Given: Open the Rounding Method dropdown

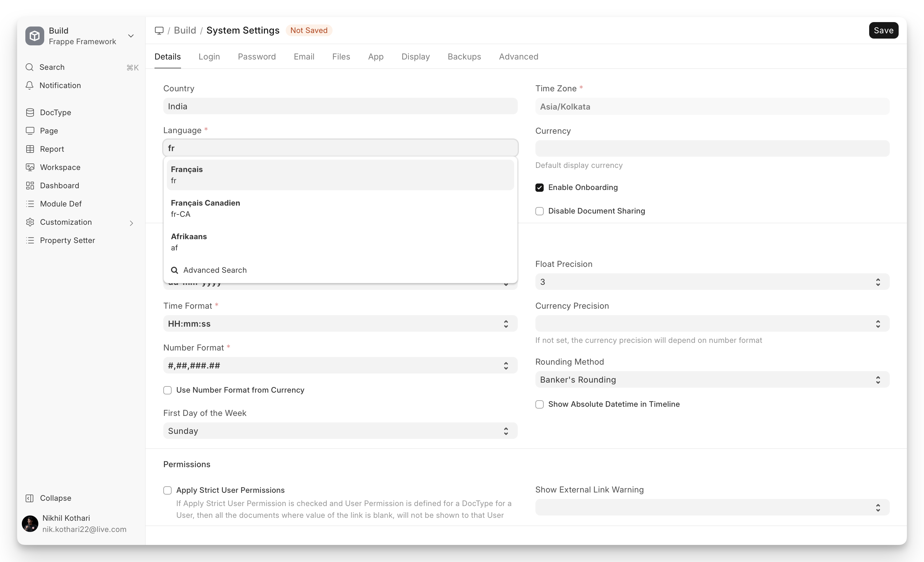Looking at the screenshot, I should [x=712, y=380].
